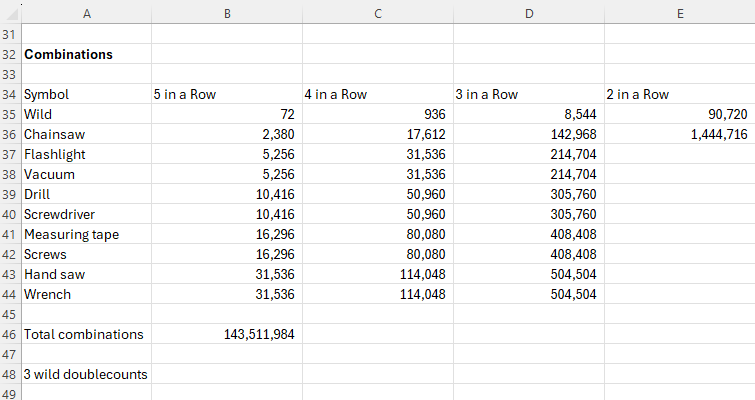Click row header 46
755x400 pixels.
[10, 334]
